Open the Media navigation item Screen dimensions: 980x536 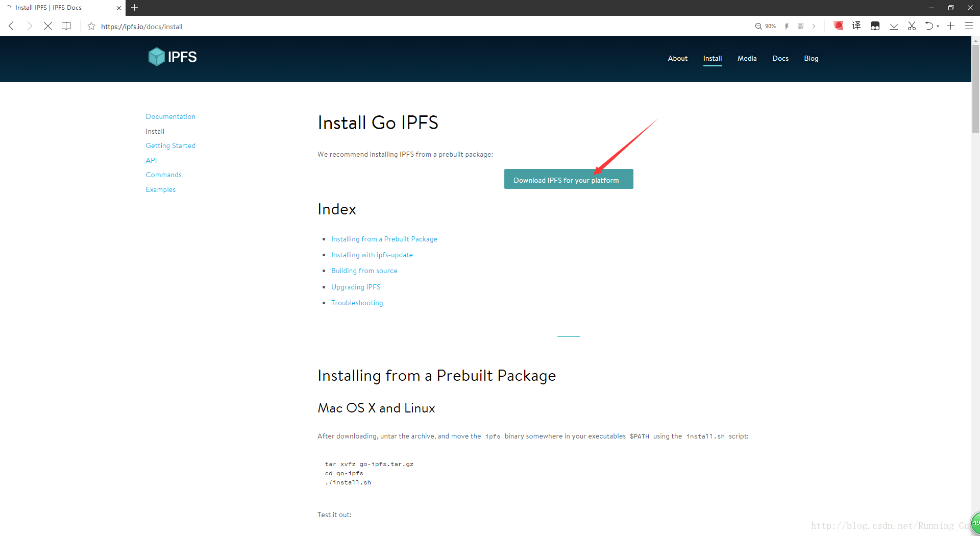(x=747, y=58)
